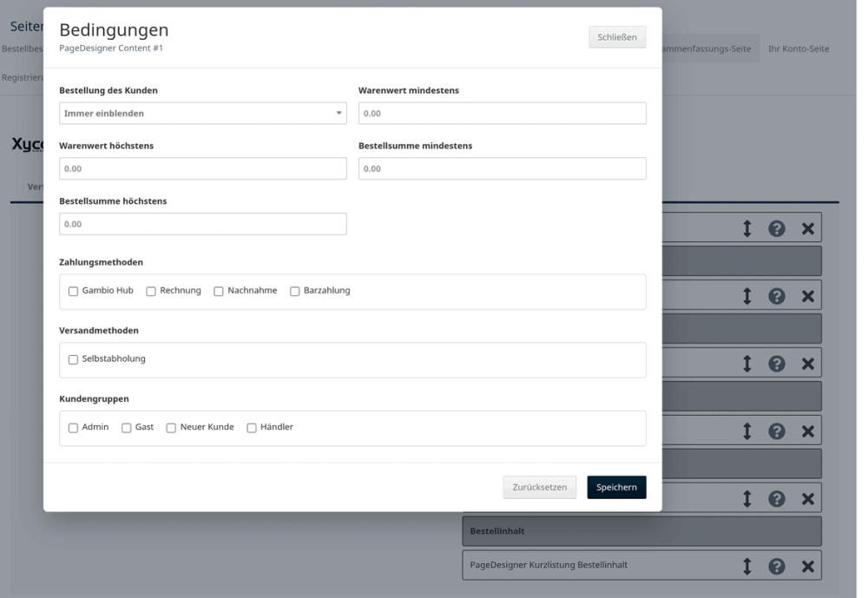Select the Selbstabholung shipping method
Viewport: 868px width, 598px height.
73,359
